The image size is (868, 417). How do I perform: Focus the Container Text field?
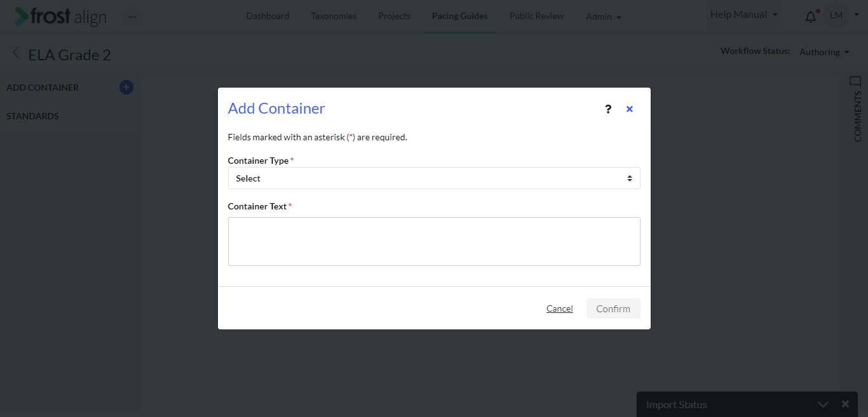coord(434,241)
